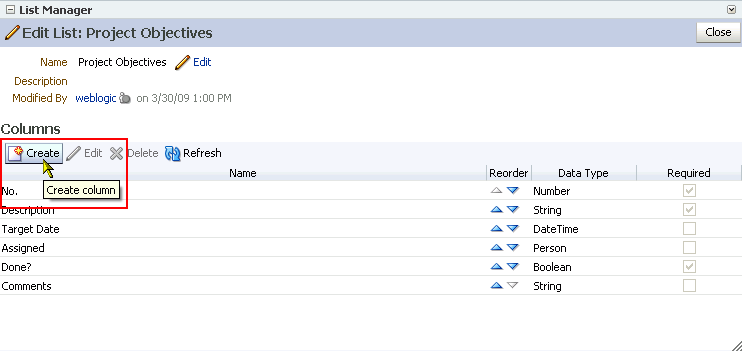Click the Required column header
Screen dimensions: 742x362
click(689, 173)
